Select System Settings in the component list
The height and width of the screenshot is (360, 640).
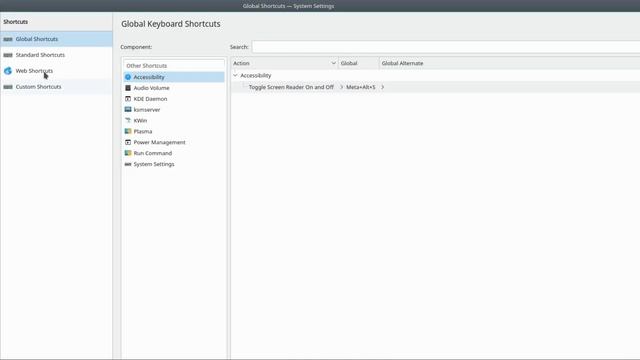tap(174, 164)
